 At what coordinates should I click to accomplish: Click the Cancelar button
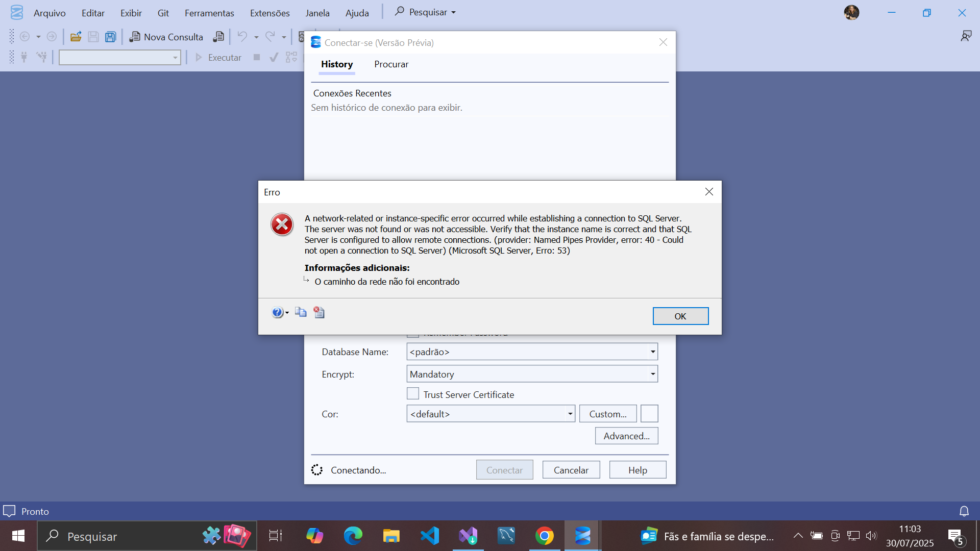(x=571, y=470)
